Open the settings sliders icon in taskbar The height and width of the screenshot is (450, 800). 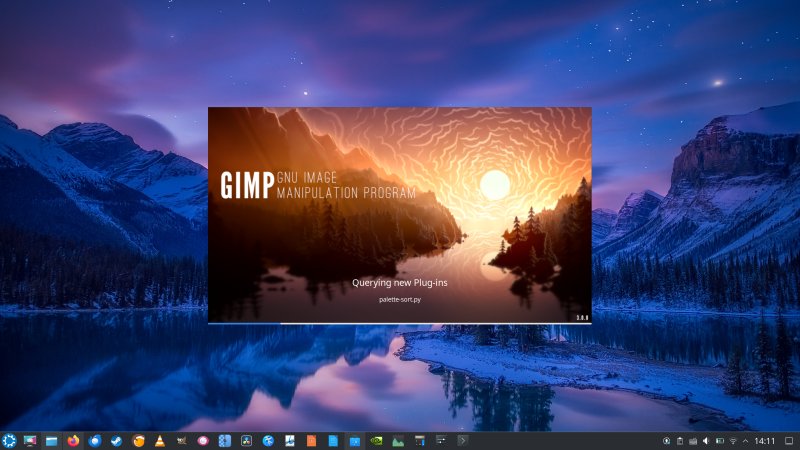coord(441,440)
